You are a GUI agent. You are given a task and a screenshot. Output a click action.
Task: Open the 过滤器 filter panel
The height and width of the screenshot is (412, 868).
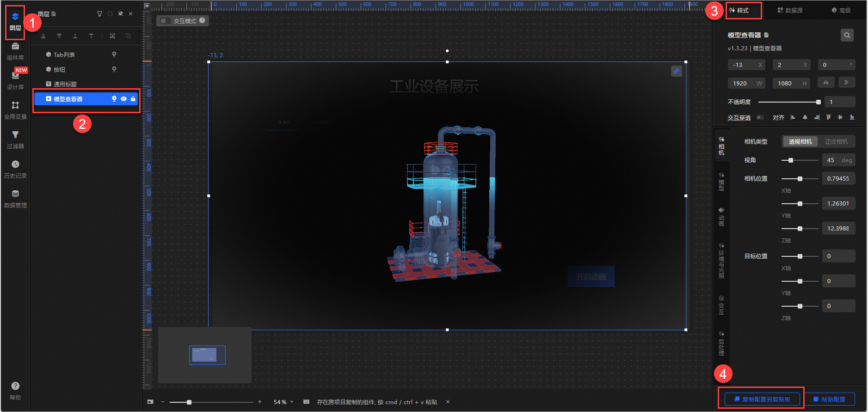pyautogui.click(x=15, y=140)
